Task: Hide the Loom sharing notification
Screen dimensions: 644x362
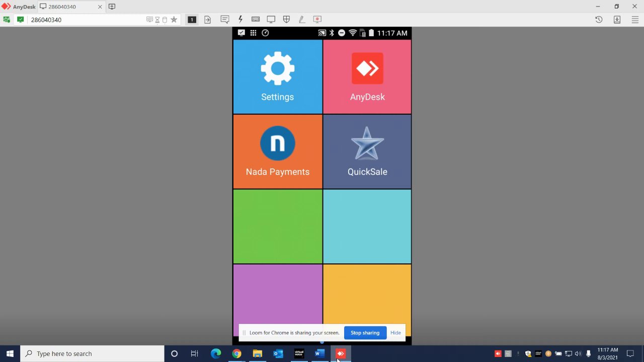Action: pyautogui.click(x=395, y=333)
